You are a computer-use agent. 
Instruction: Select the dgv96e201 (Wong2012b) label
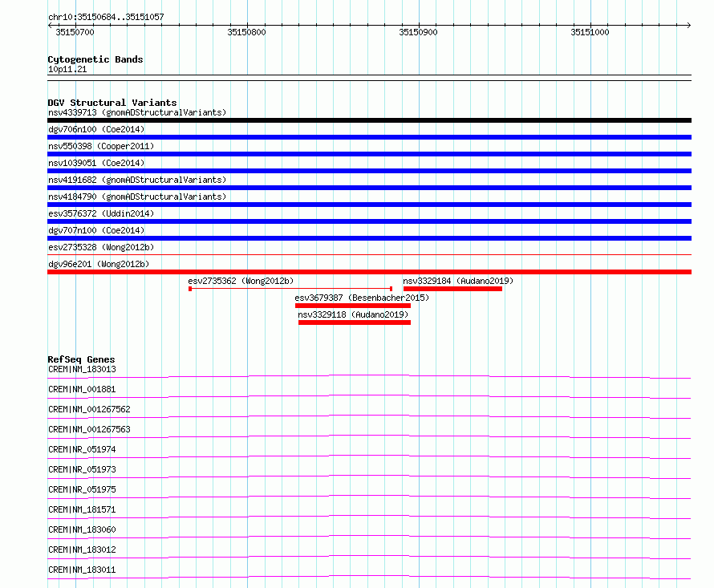pos(99,264)
